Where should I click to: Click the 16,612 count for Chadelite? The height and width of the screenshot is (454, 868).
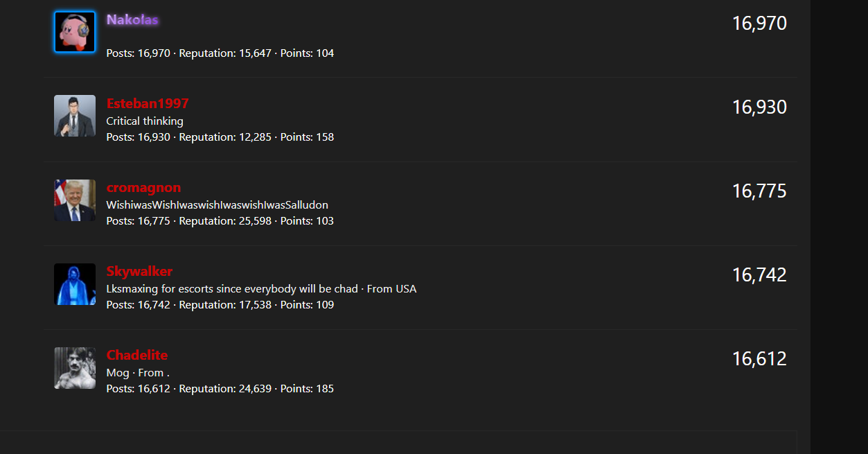click(759, 359)
